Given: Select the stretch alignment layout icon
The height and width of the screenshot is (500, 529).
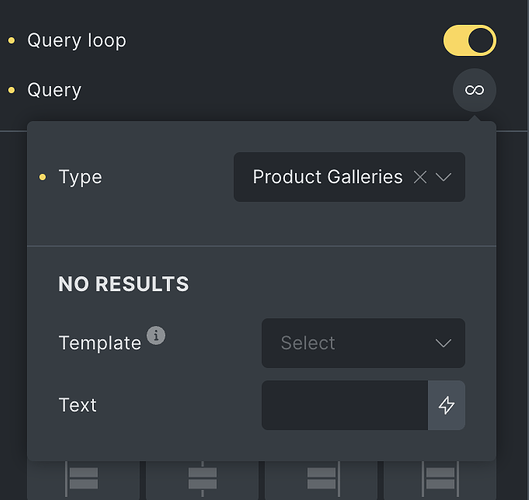Looking at the screenshot, I should [440, 479].
